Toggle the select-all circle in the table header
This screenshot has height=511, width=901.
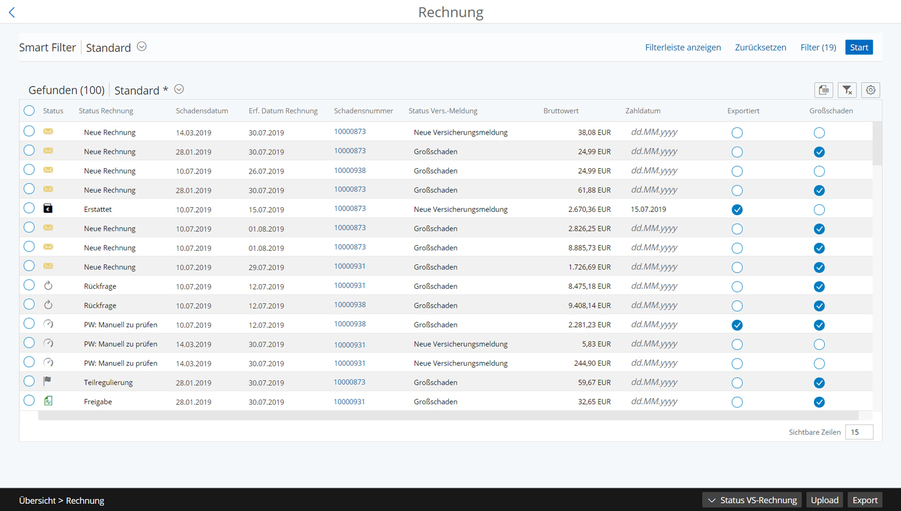tap(29, 111)
